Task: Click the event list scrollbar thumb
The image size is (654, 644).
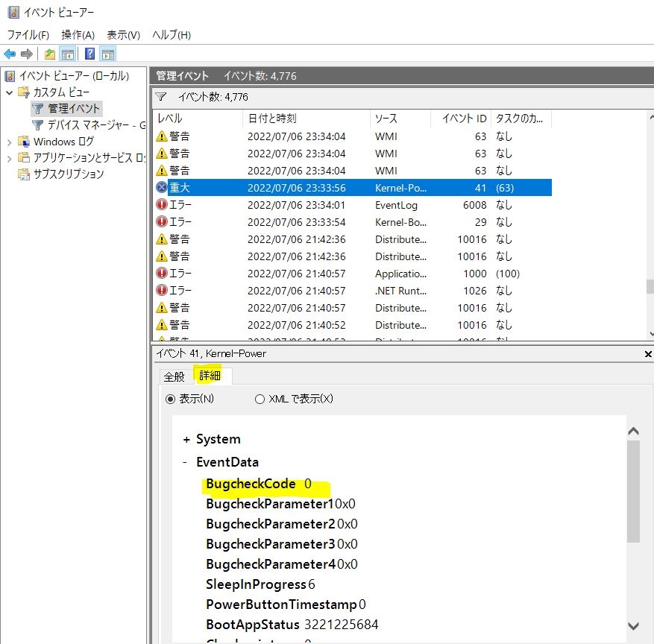Action: click(x=650, y=286)
